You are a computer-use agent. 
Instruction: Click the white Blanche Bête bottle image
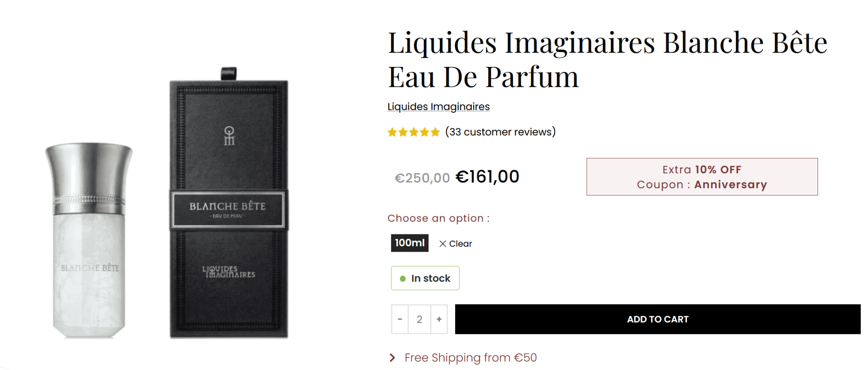coord(89,240)
